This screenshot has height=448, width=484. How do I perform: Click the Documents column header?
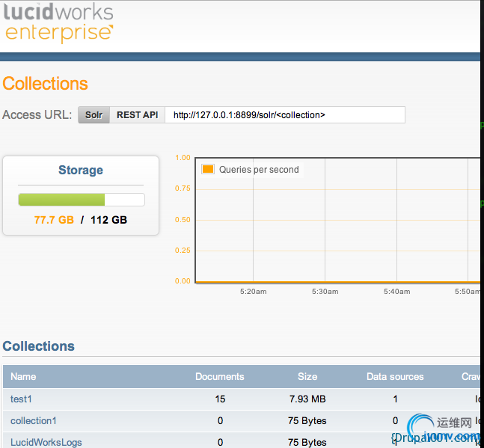coord(220,376)
